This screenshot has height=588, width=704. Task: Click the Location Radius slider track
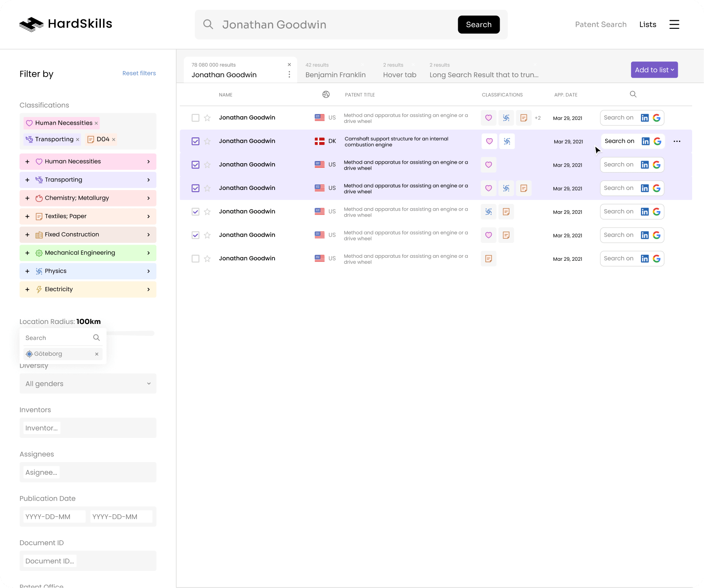131,333
